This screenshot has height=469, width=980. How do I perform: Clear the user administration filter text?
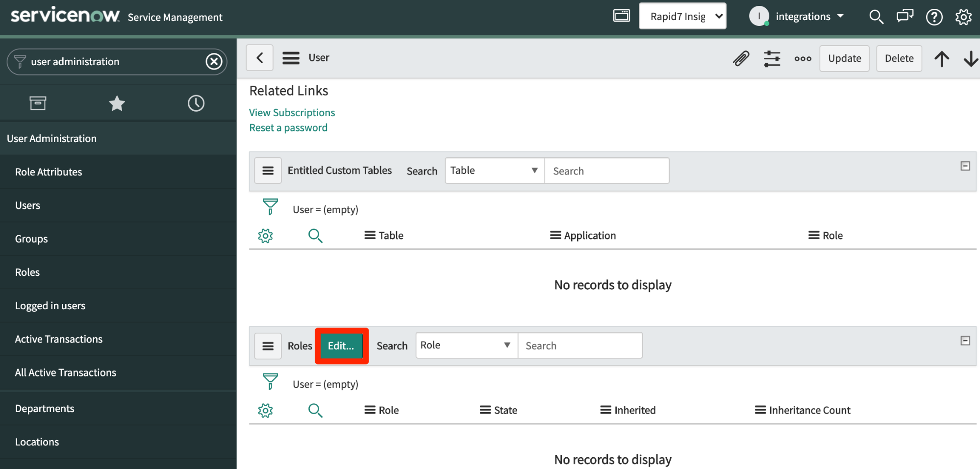coord(214,62)
